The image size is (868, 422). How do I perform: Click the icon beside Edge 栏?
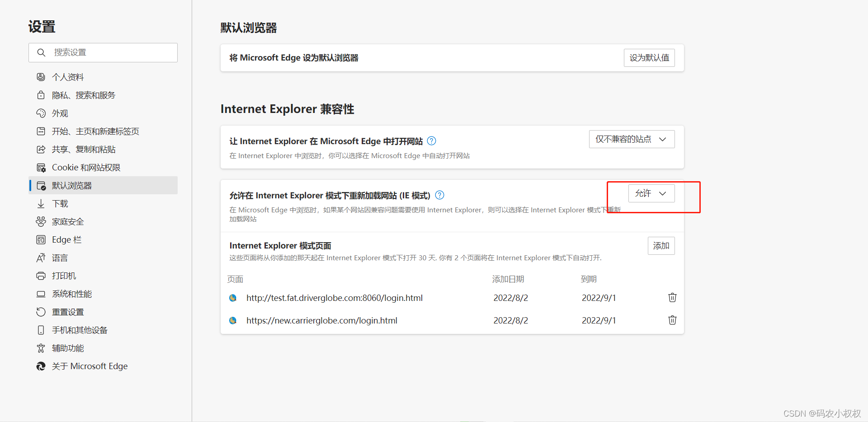click(x=41, y=239)
